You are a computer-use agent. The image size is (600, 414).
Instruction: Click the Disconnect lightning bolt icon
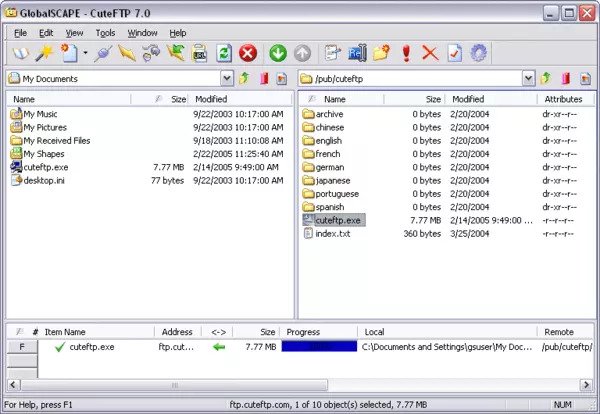[127, 53]
